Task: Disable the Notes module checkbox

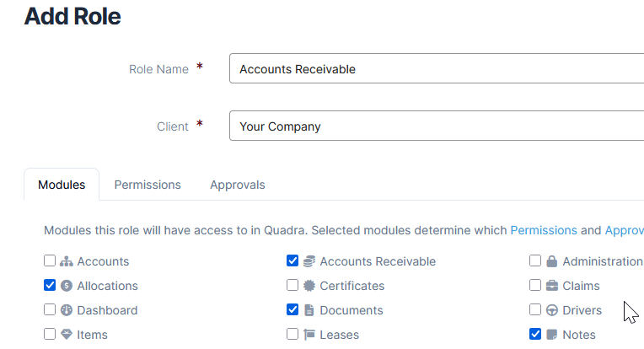Action: pos(535,335)
